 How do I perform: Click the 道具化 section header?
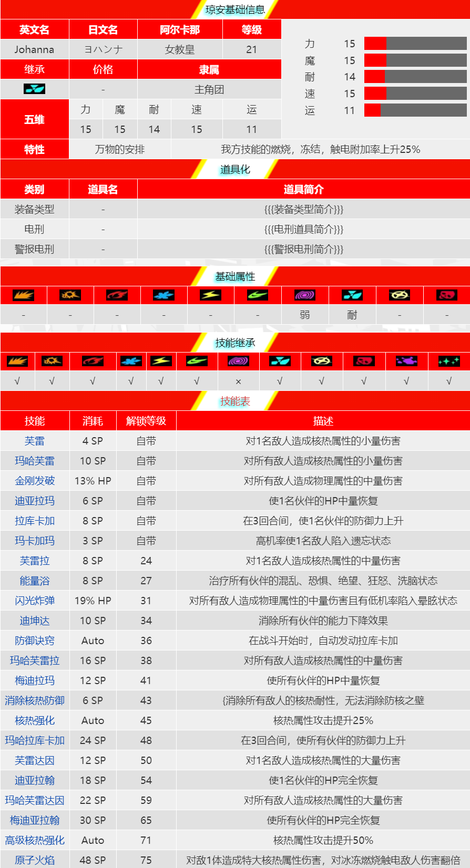(235, 169)
